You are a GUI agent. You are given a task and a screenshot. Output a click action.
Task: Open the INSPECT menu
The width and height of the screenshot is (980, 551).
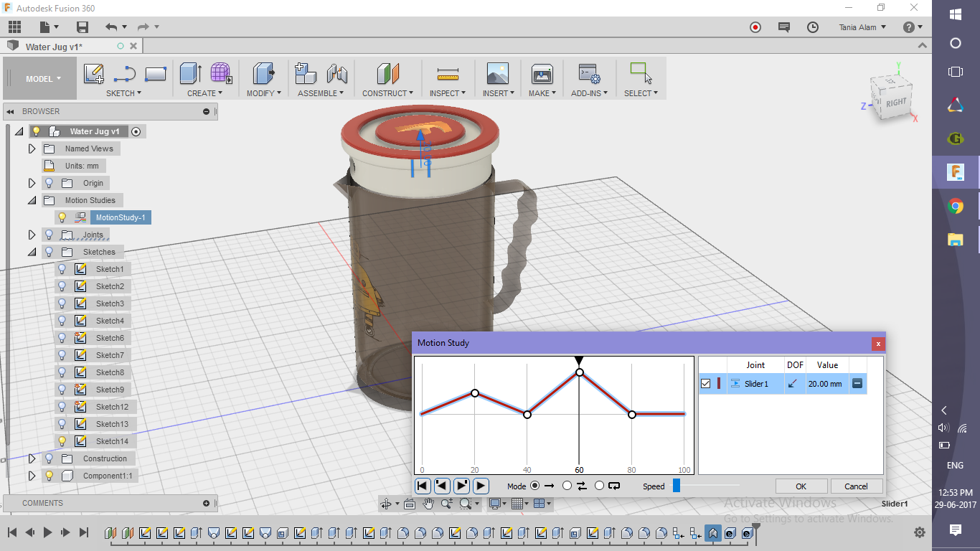point(448,93)
